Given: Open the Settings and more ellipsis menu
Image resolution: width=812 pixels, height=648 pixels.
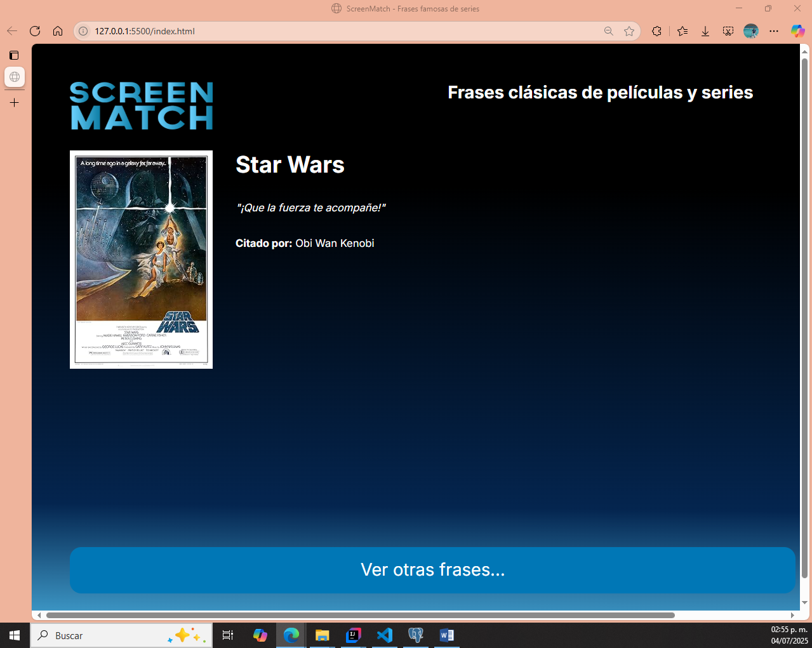Looking at the screenshot, I should (774, 31).
